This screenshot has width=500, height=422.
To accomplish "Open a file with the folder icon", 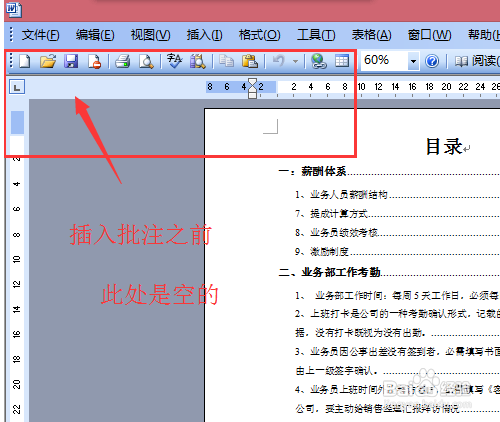I will (48, 61).
